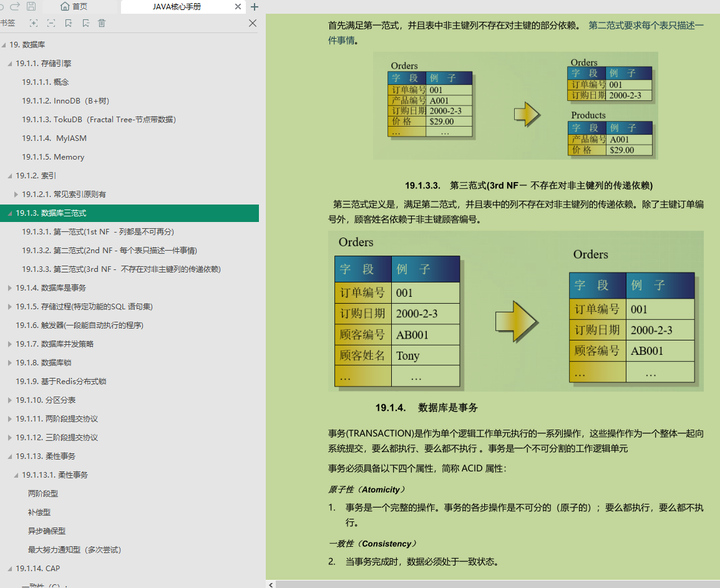Open bookmark 补偿型
720x588 pixels.
pos(39,513)
